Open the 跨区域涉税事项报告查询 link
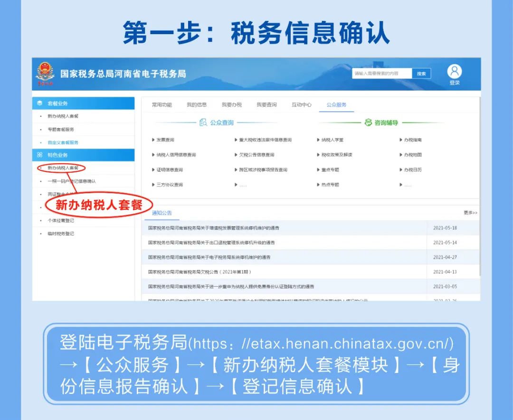Screen dimensions: 513x420 [x=263, y=170]
